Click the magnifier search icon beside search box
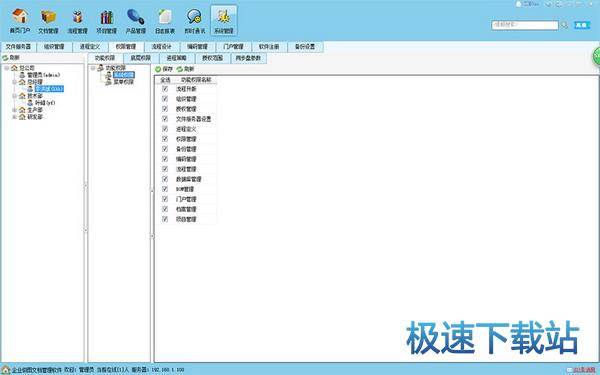The height and width of the screenshot is (375, 600). tap(564, 25)
